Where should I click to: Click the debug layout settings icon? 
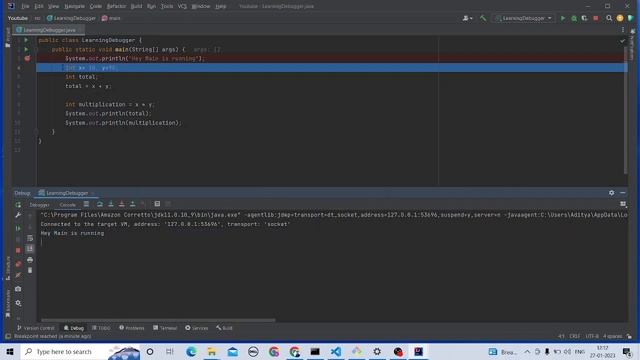[623, 204]
